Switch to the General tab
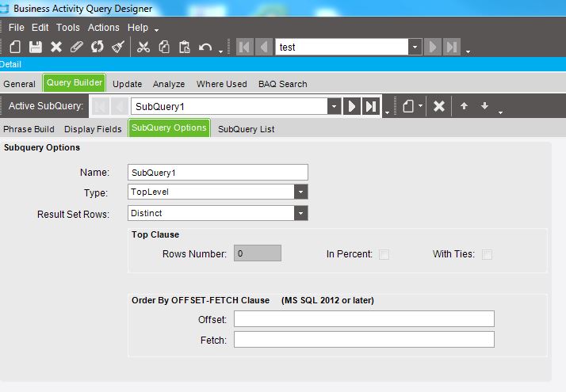 coord(20,84)
